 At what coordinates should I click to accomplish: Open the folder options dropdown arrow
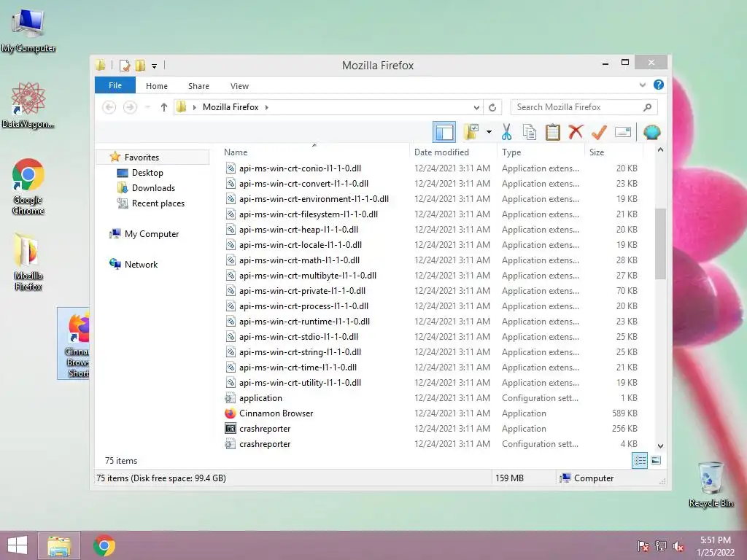(x=489, y=132)
